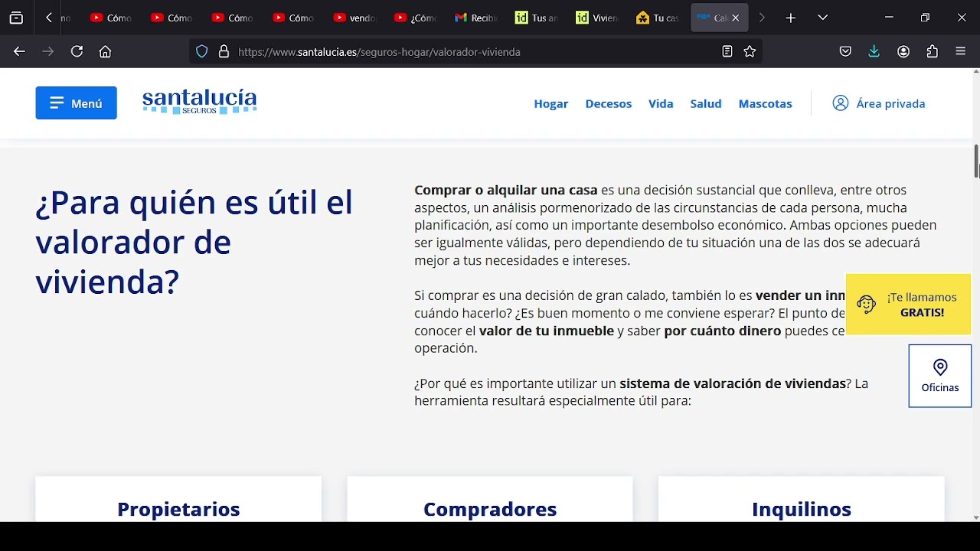Switch to the 'Vivien' tab
Screen dimensions: 980x551
597,18
